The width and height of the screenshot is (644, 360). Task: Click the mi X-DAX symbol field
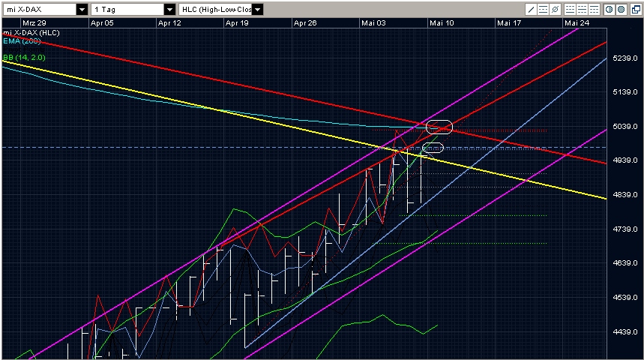(40, 10)
